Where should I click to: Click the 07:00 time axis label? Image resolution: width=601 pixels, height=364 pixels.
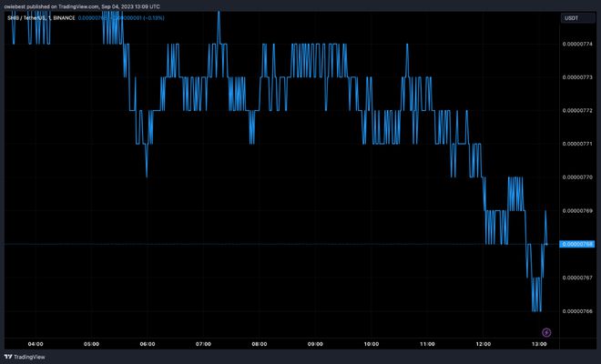[203, 344]
